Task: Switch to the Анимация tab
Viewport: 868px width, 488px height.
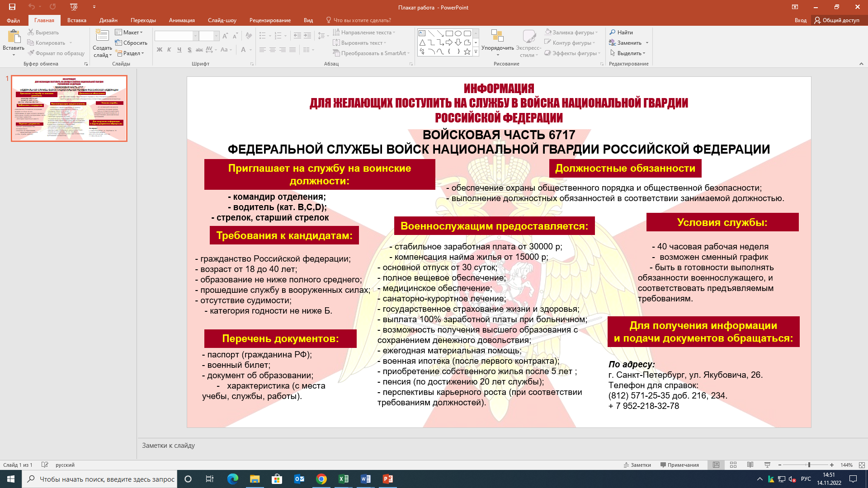Action: pyautogui.click(x=182, y=20)
